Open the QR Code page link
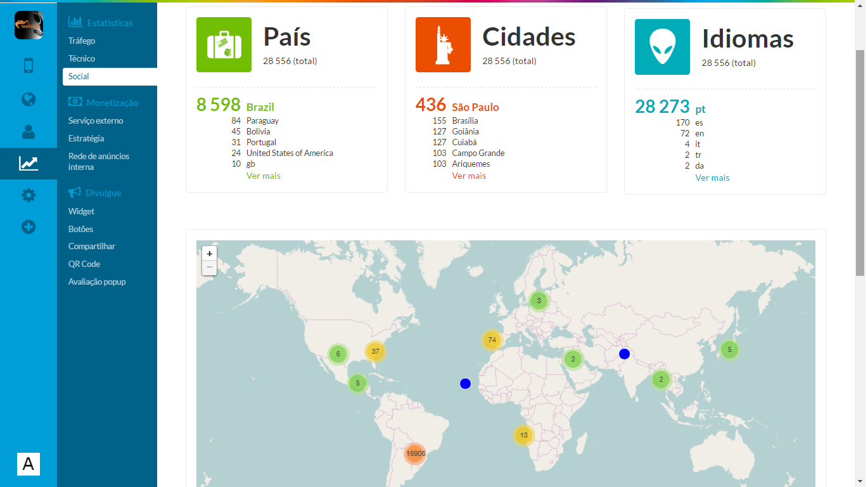The width and height of the screenshot is (868, 487). click(84, 264)
